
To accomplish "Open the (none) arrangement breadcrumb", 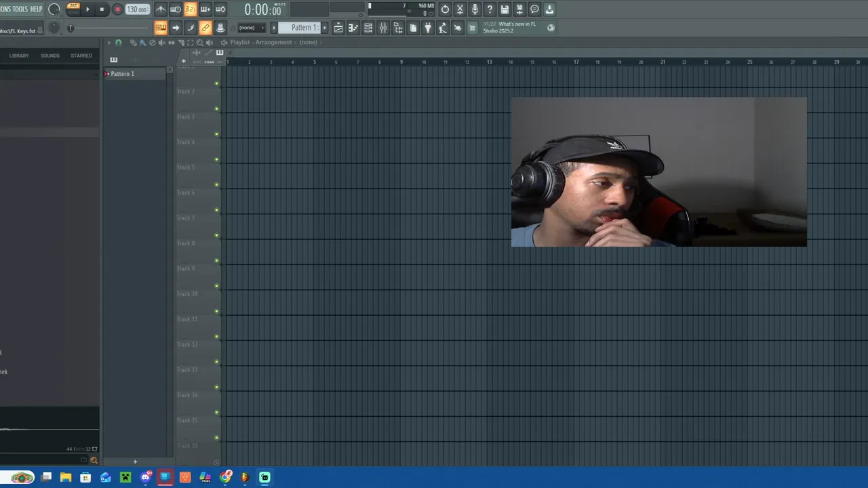I will coord(308,42).
